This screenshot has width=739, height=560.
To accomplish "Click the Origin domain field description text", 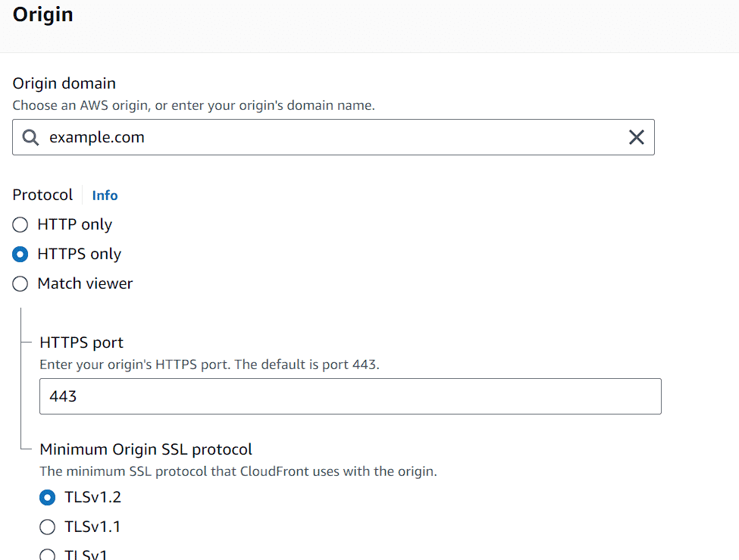I will [x=193, y=105].
